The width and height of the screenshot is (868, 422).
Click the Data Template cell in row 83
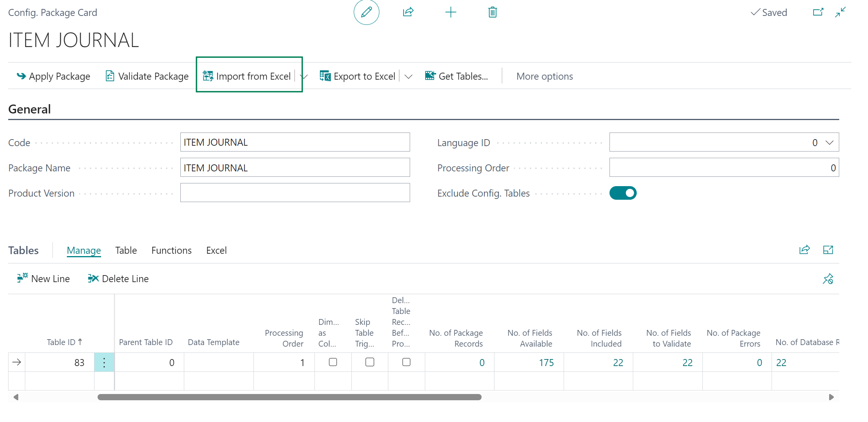point(219,363)
